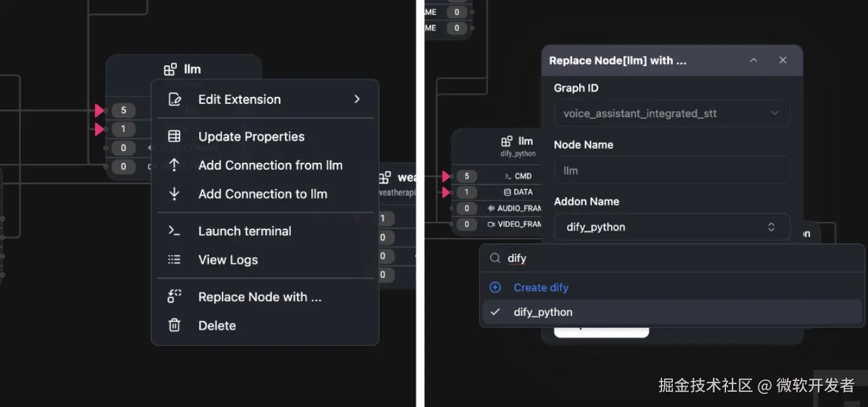The width and height of the screenshot is (868, 407).
Task: Choose Replace Node with ... entry
Action: click(x=265, y=297)
